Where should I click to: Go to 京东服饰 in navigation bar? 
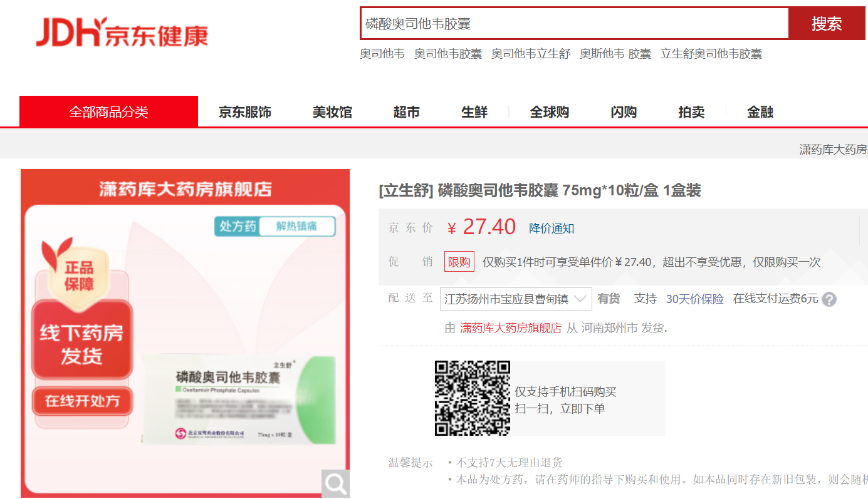(x=245, y=112)
